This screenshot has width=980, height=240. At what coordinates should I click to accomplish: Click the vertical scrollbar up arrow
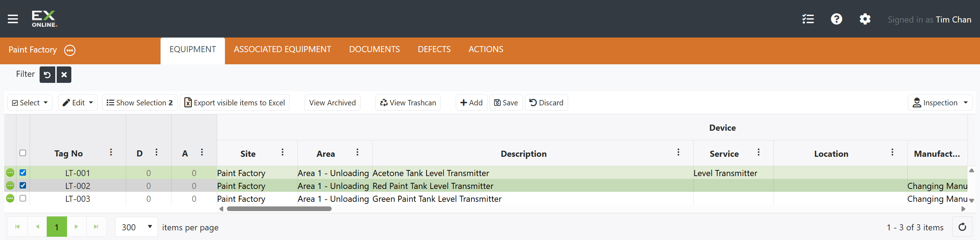click(971, 170)
